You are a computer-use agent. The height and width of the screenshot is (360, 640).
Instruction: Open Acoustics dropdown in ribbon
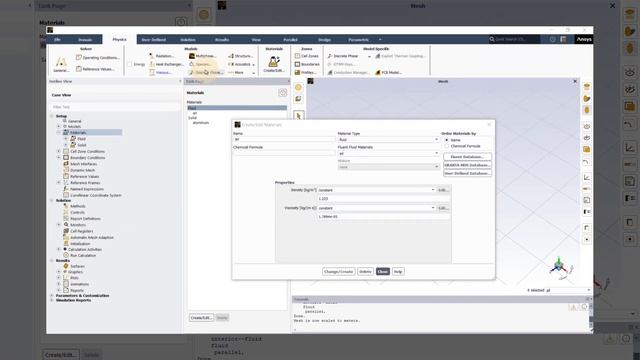(x=242, y=64)
